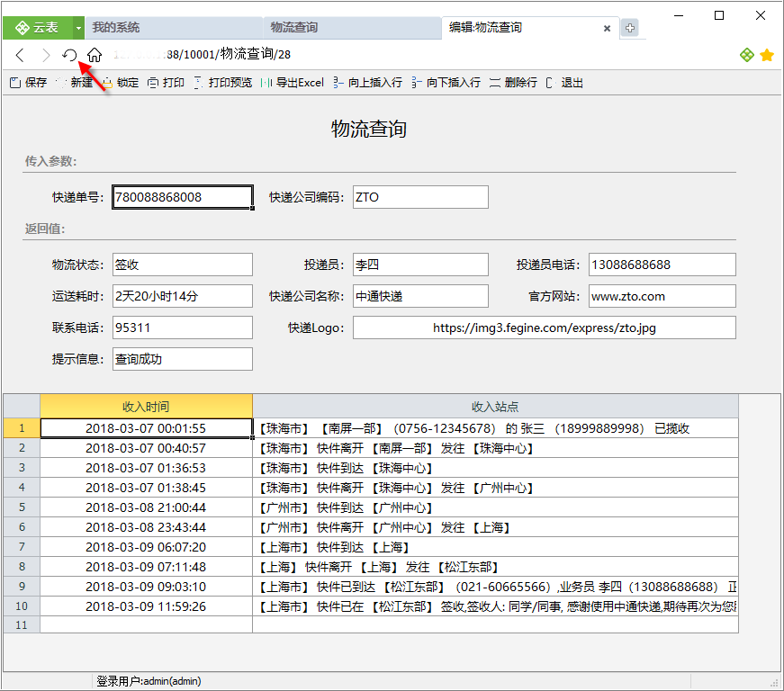Click the 云表 logo button
Screen dimensions: 784x691
click(x=38, y=28)
